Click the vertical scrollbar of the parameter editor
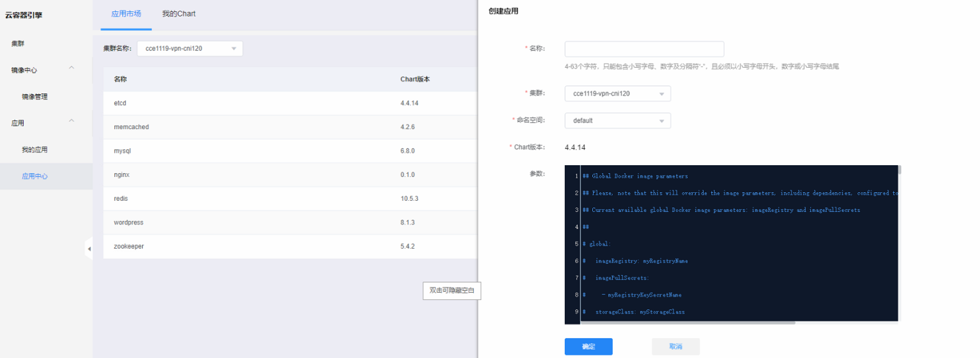This screenshot has height=358, width=980. click(x=900, y=170)
